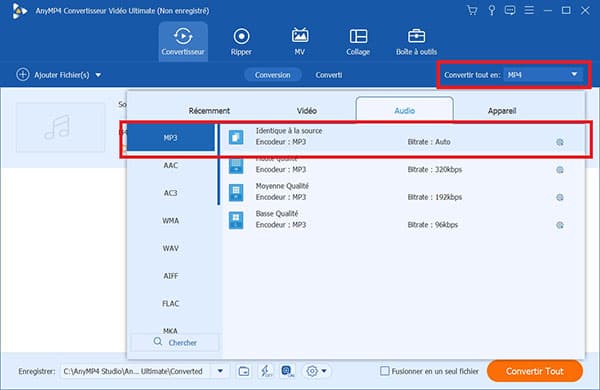
Task: Click the key registration icon
Action: (x=491, y=10)
